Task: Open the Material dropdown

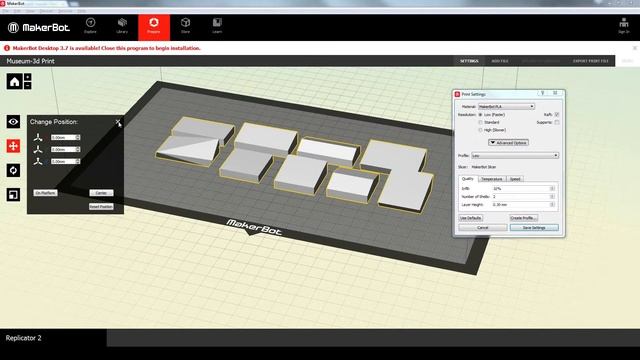Action: point(506,107)
